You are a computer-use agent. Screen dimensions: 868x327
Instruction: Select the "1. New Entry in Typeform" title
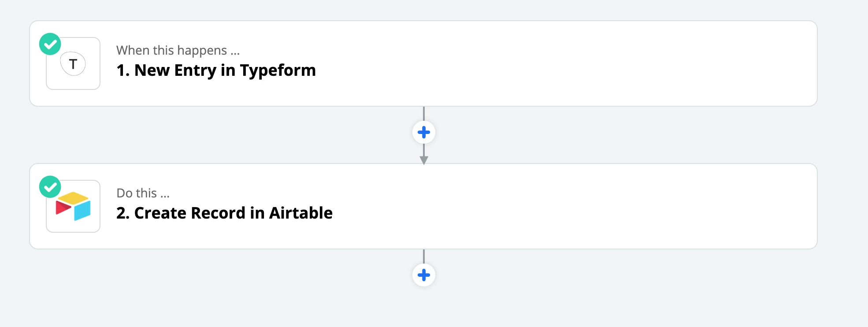[x=216, y=71]
